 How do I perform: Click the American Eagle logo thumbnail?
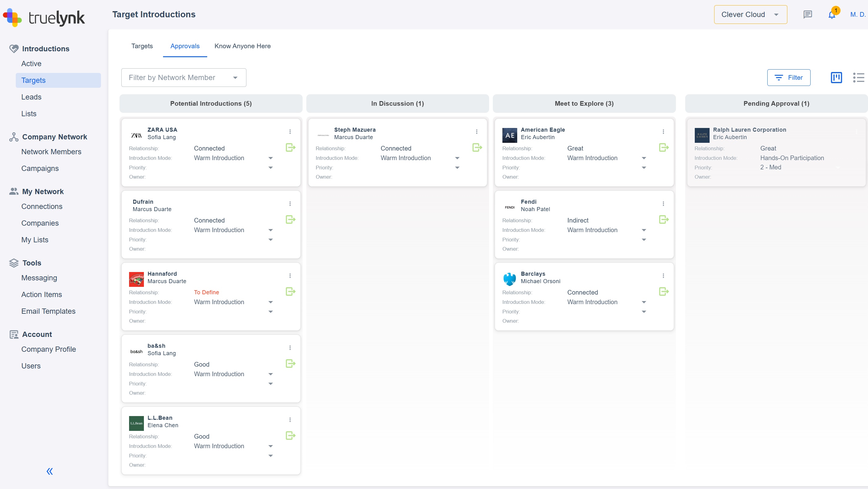point(510,135)
